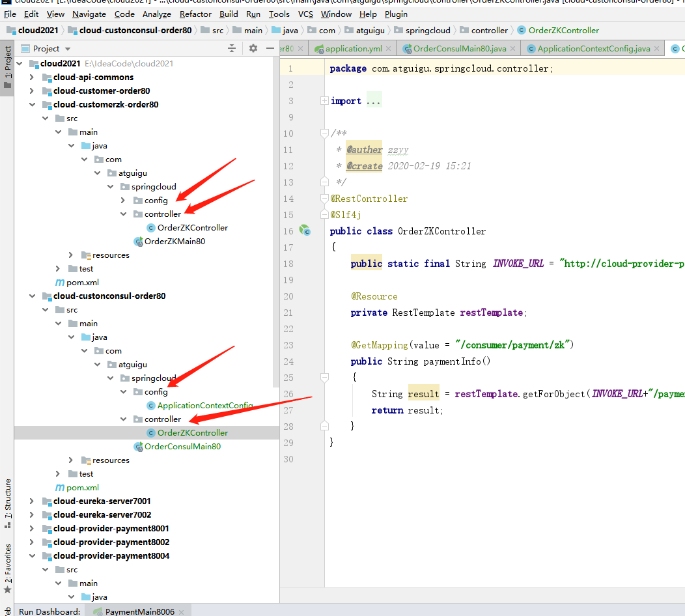Click cloud-custonconsul-order80 in the breadcrumb

[x=135, y=30]
